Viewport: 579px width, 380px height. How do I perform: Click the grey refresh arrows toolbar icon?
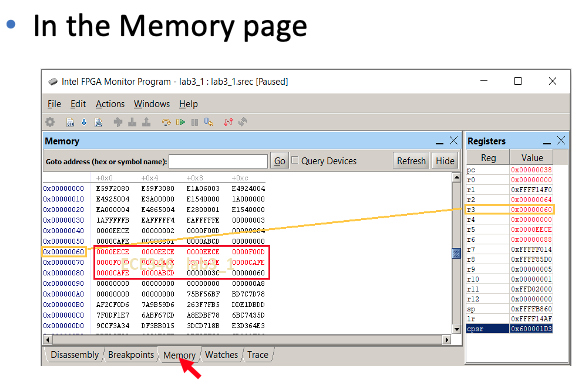[243, 122]
